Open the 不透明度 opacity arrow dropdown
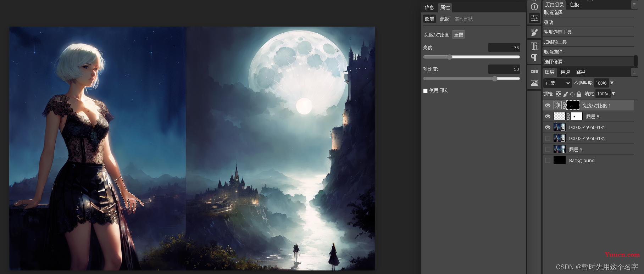The height and width of the screenshot is (274, 644). pos(612,83)
